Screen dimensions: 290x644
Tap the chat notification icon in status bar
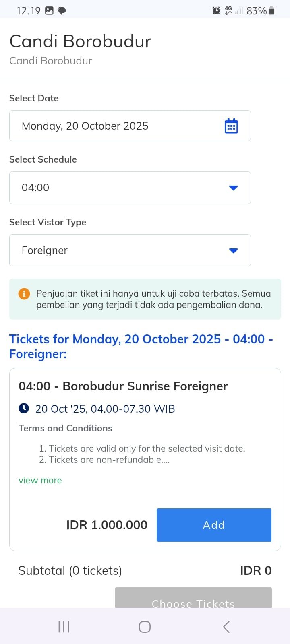click(x=62, y=11)
